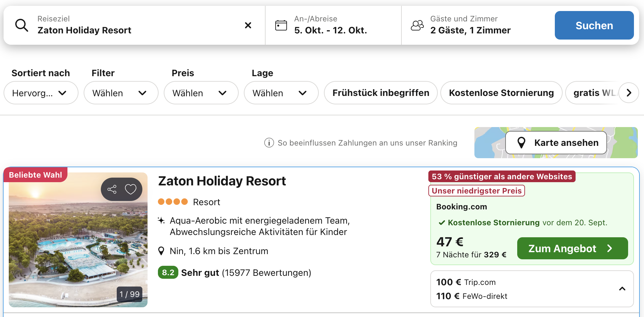Toggle the Kostenlose Stornierung filter
This screenshot has width=644, height=317.
tap(501, 93)
